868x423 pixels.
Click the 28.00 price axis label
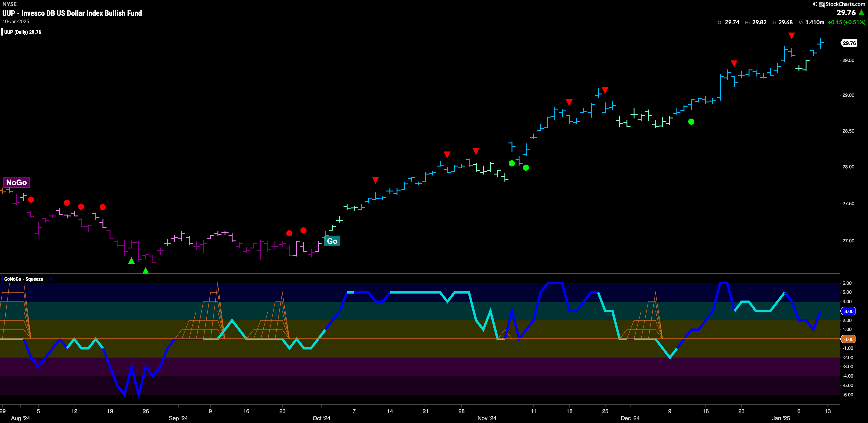pos(848,167)
